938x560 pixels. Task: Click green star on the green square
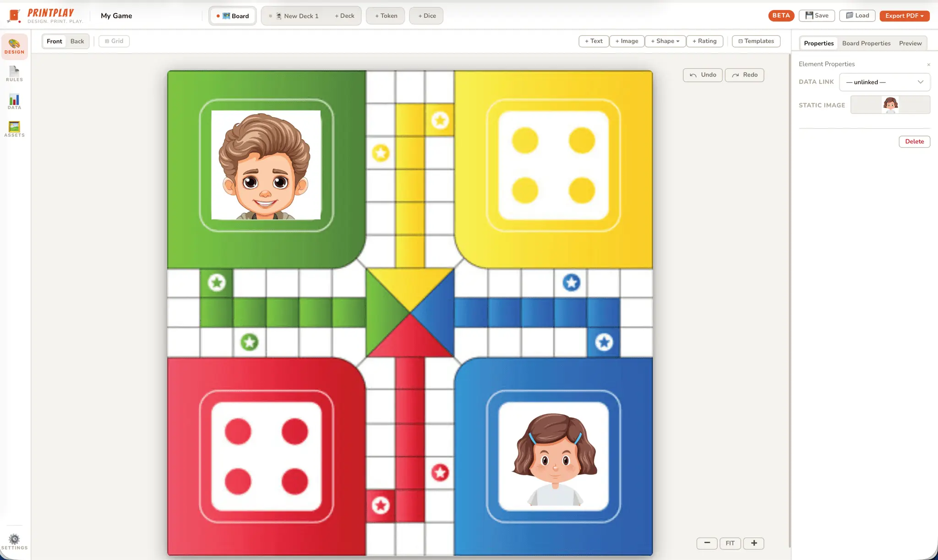pos(217,283)
